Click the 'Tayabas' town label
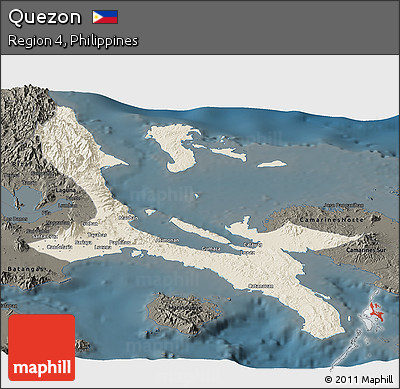Image resolution: width=400 pixels, height=389 pixels. [x=97, y=235]
